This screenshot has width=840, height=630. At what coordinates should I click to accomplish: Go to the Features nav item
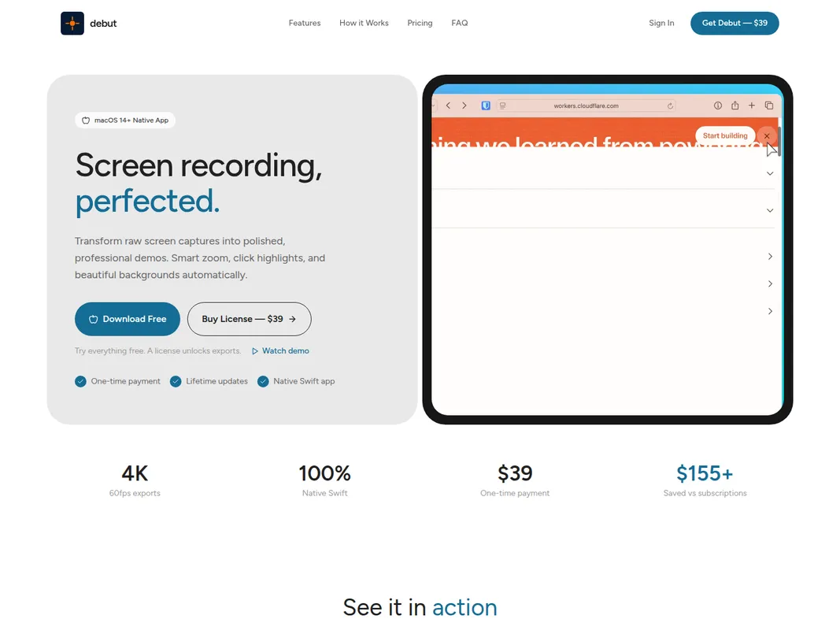[304, 23]
